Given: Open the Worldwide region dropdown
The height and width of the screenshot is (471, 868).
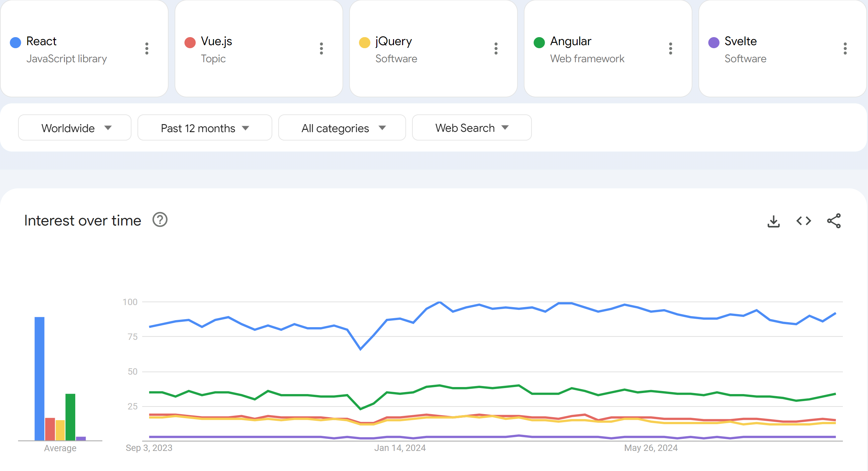Looking at the screenshot, I should pyautogui.click(x=75, y=128).
